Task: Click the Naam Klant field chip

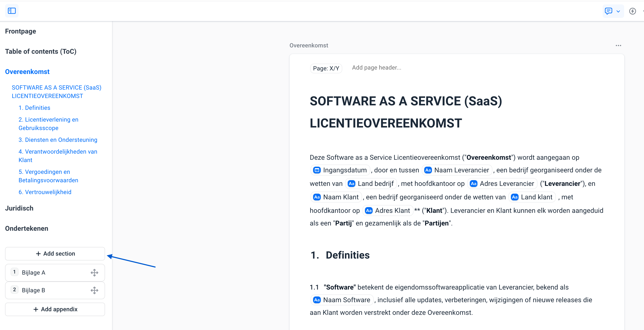Action: coord(336,197)
